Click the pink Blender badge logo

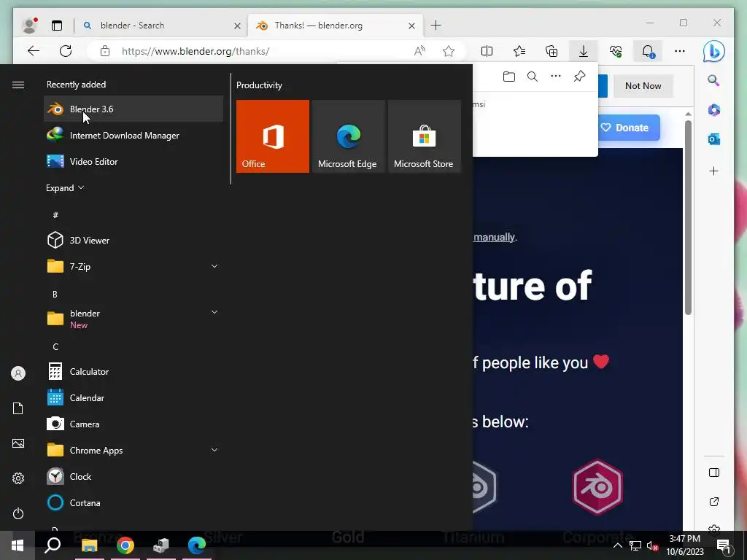pos(597,486)
